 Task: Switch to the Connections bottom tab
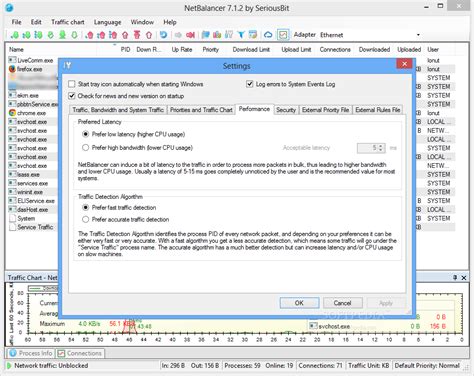pyautogui.click(x=79, y=353)
